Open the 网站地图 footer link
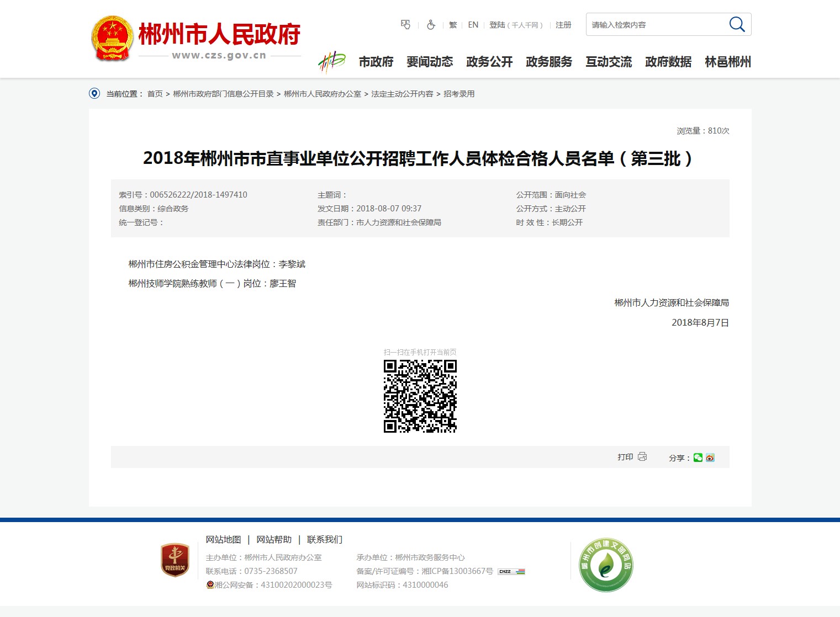Image resolution: width=840 pixels, height=617 pixels. (223, 540)
